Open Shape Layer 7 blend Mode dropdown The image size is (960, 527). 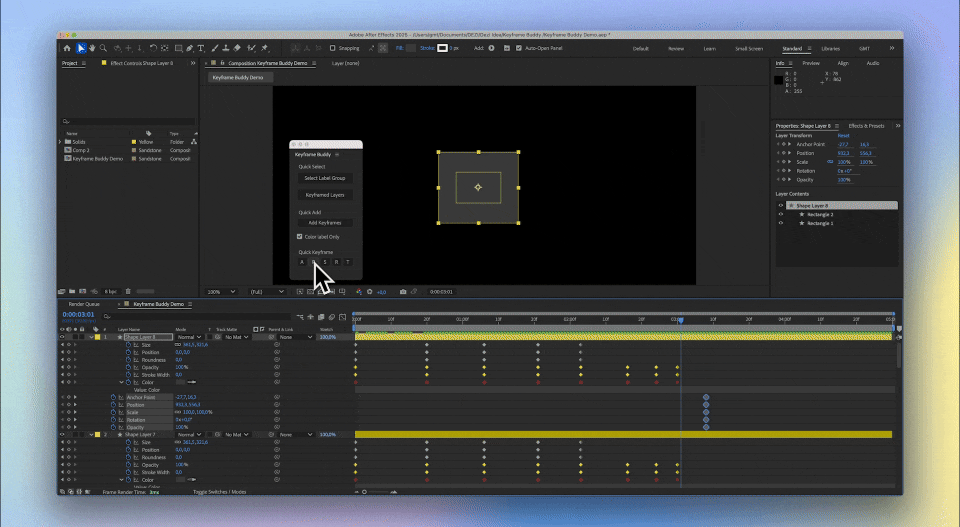(189, 435)
